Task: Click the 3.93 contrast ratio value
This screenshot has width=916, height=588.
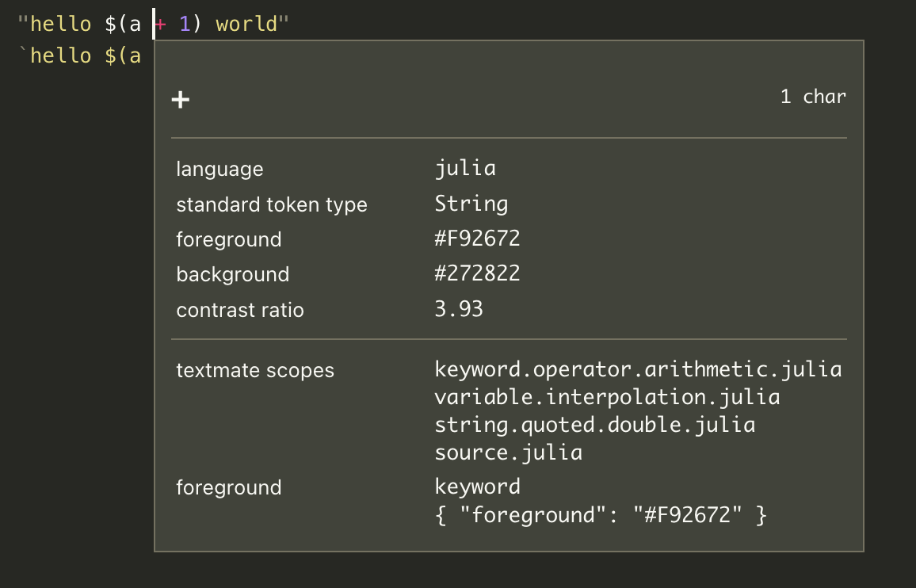Action: coord(459,309)
